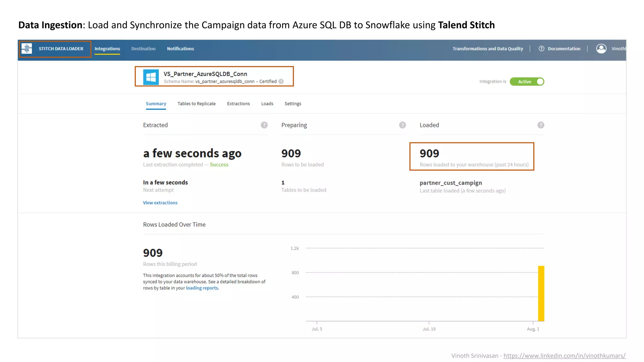Viewport: 644px width, 362px height.
Task: Open the user profile avatar icon
Action: click(x=601, y=49)
